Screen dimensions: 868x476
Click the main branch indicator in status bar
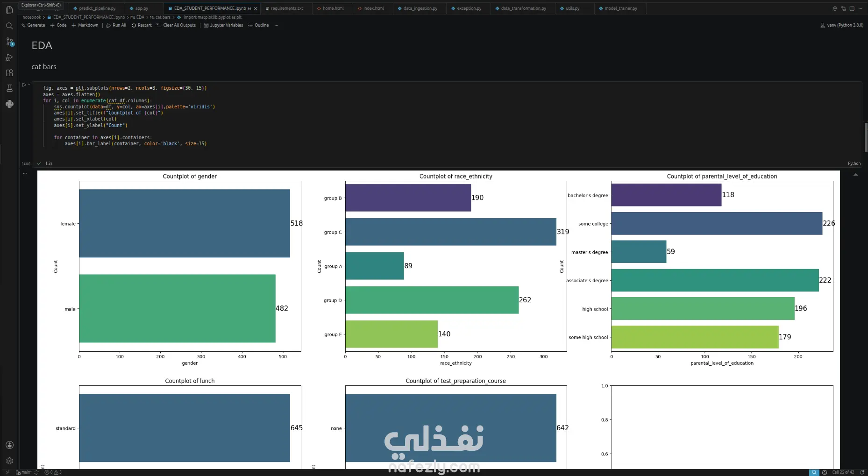pyautogui.click(x=24, y=472)
